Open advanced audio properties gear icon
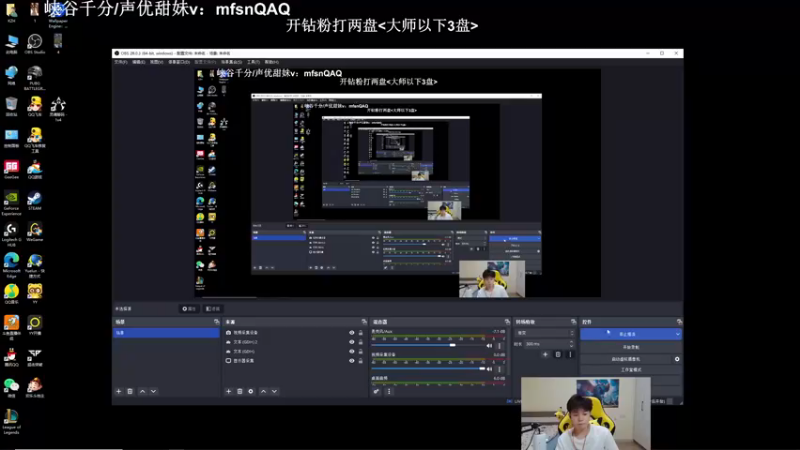 coord(377,391)
